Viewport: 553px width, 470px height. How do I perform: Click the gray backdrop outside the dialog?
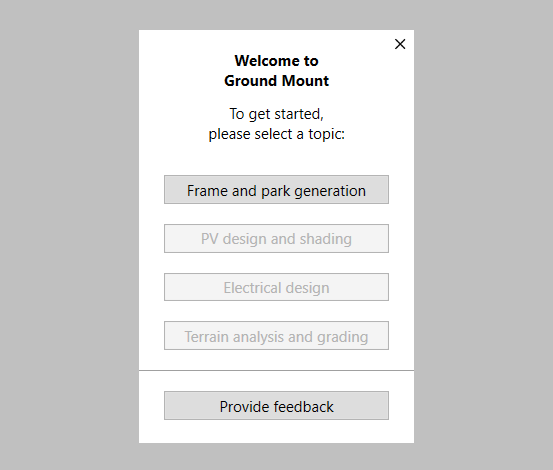click(69, 235)
